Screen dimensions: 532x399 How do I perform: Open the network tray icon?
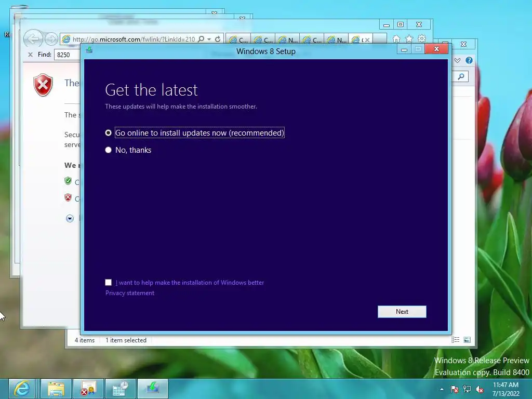click(x=467, y=389)
